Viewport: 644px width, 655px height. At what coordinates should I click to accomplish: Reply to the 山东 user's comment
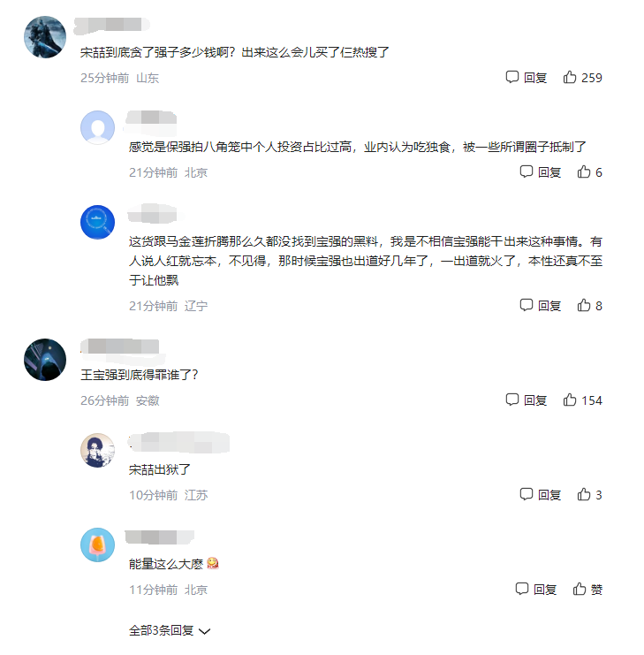point(526,78)
